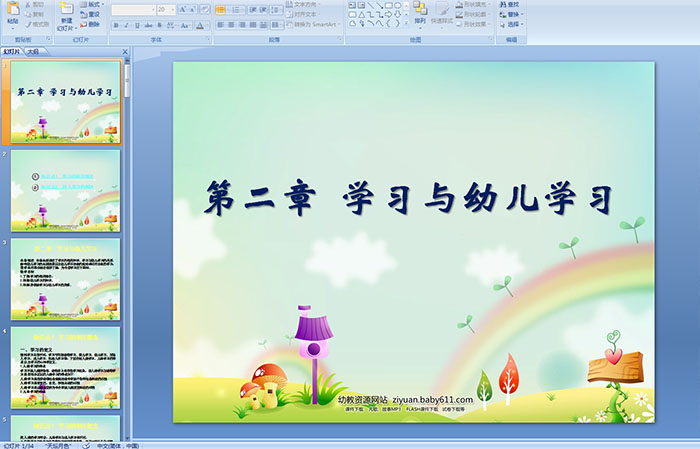700x449 pixels.
Task: Click the Copy (复制) button
Action: (35, 14)
